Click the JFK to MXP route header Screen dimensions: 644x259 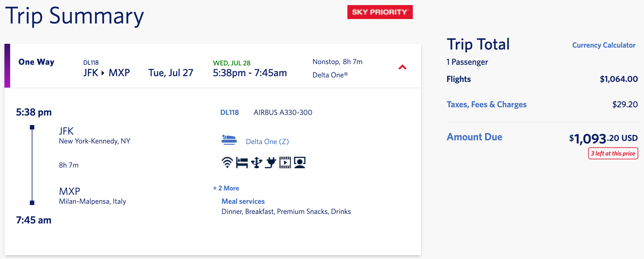pyautogui.click(x=106, y=73)
